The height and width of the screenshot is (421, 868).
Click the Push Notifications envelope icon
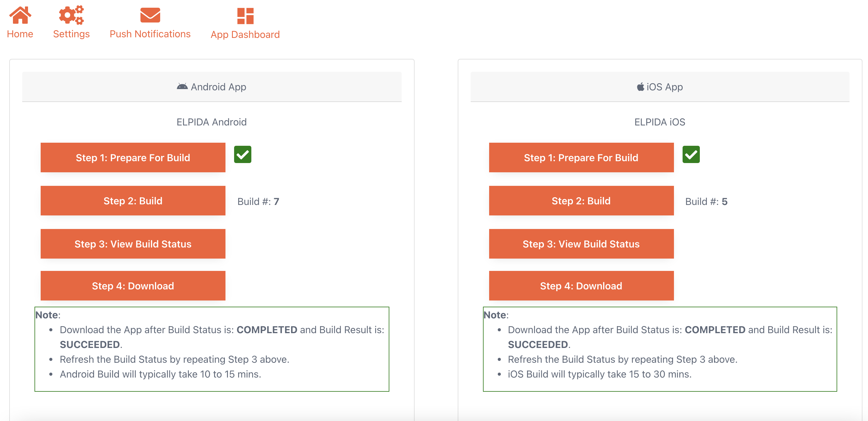(150, 15)
